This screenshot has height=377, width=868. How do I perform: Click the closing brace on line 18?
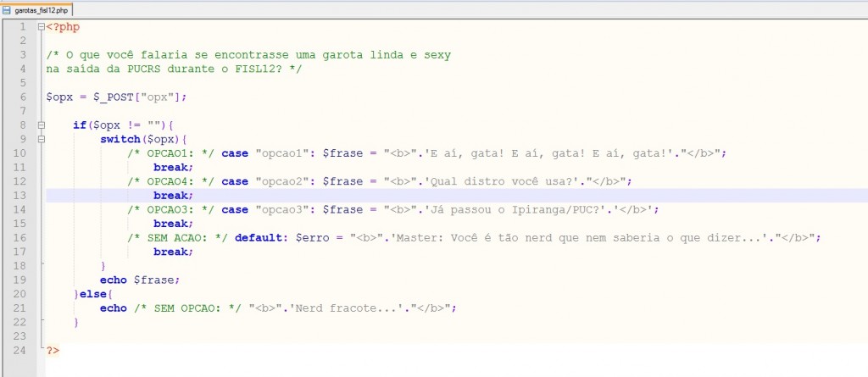103,266
